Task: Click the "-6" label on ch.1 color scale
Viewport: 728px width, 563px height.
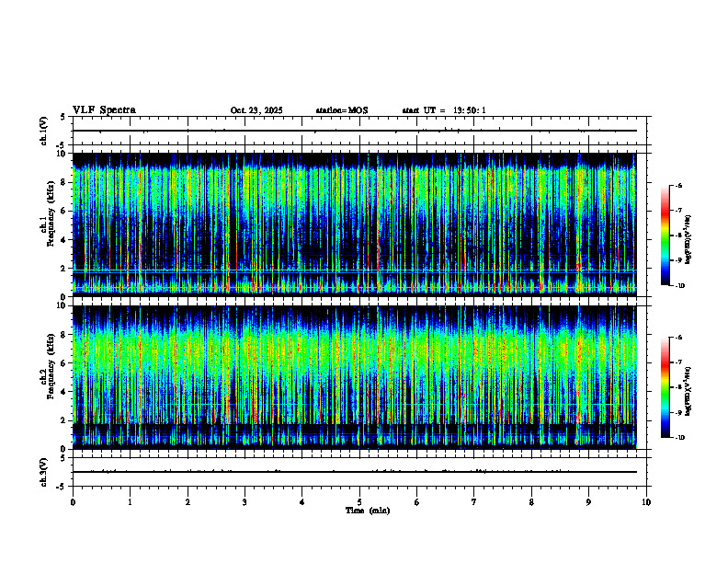Action: 679,185
